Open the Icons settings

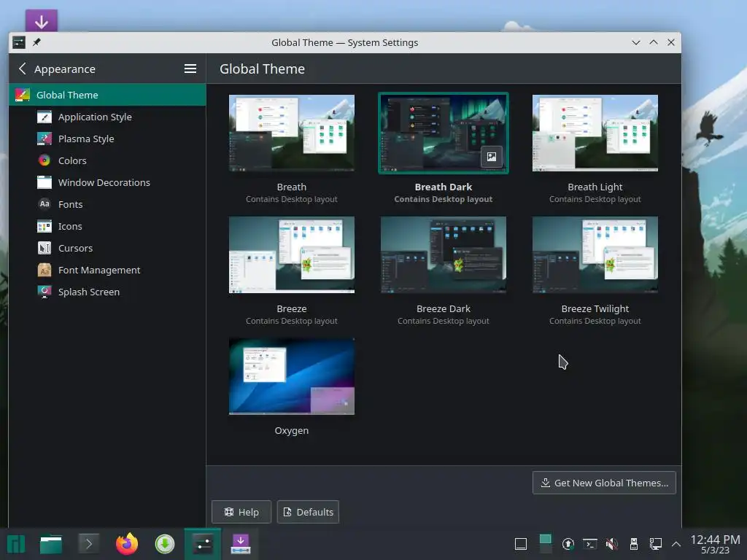(107, 226)
